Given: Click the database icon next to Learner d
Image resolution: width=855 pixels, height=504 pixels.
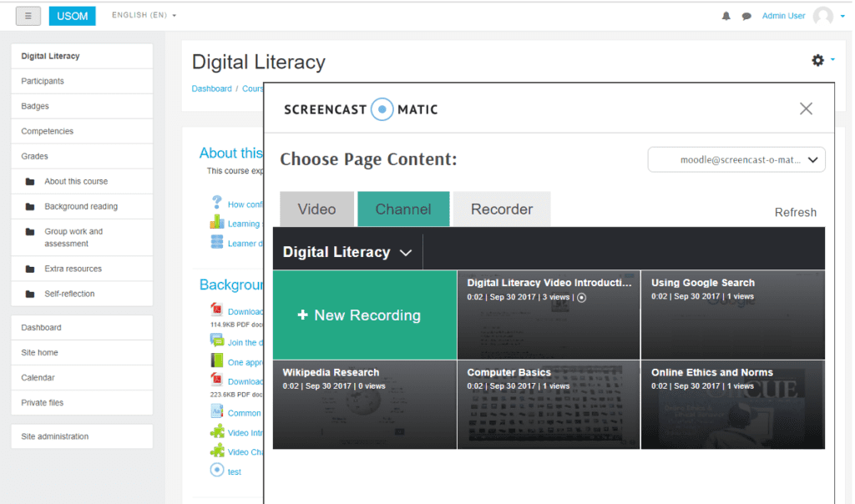Looking at the screenshot, I should 216,241.
